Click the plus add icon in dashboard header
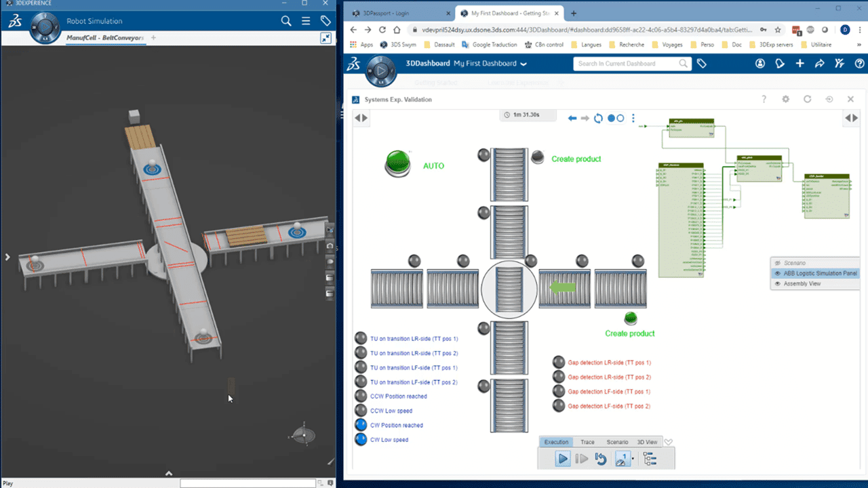868x488 pixels. 800,64
